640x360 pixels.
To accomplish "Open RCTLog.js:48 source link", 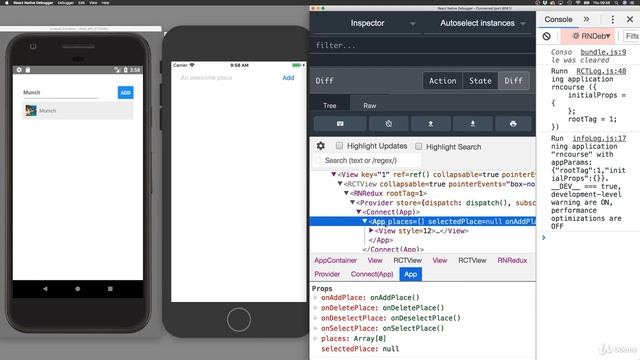I will (601, 71).
